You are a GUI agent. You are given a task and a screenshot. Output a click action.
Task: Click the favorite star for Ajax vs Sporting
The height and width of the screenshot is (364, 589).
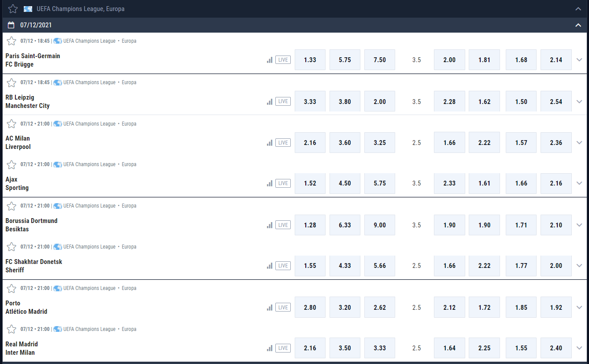pyautogui.click(x=12, y=164)
